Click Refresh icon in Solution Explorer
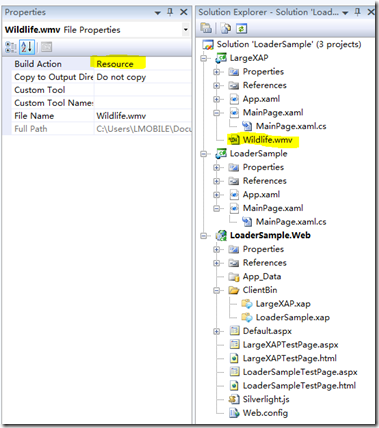This screenshot has height=428, width=379. click(241, 29)
